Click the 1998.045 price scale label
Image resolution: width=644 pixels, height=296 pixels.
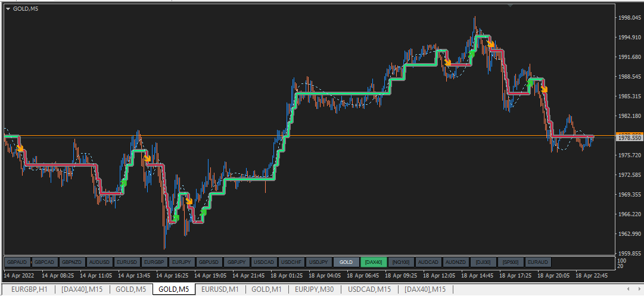[629, 18]
